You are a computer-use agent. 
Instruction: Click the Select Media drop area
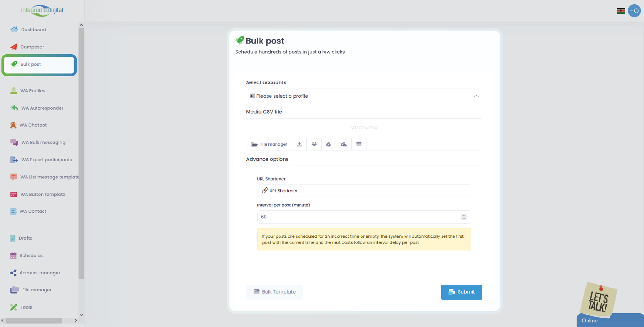tap(364, 128)
